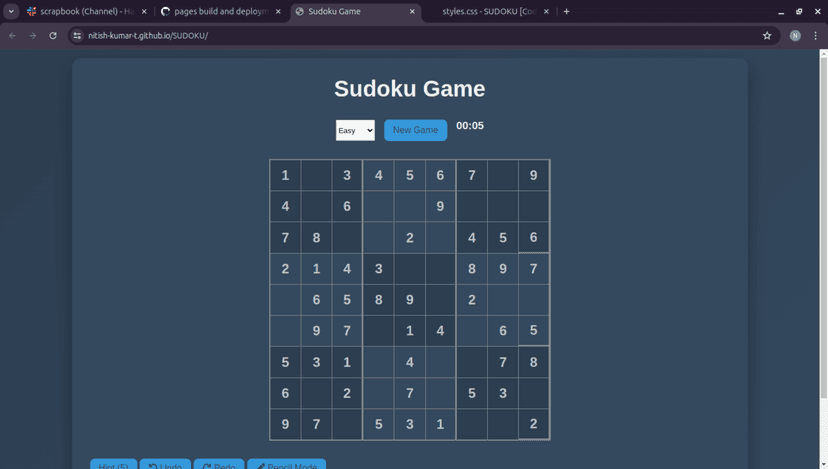Use the Hint (5) button
Viewport: 828px width, 469px height.
(113, 465)
